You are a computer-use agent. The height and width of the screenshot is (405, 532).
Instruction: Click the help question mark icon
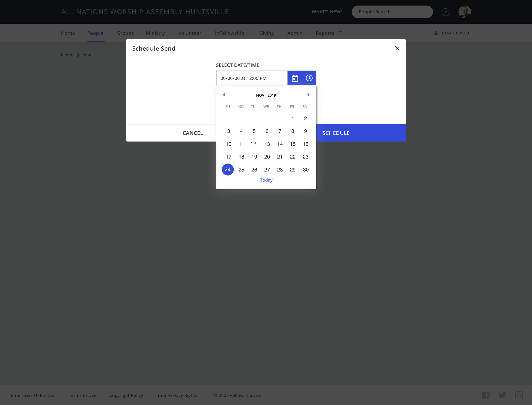tap(445, 12)
